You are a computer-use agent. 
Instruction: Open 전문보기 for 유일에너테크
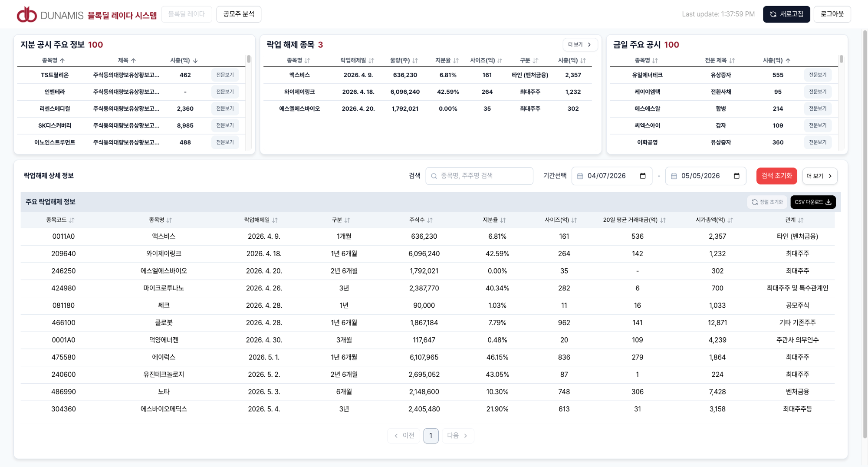pos(818,75)
